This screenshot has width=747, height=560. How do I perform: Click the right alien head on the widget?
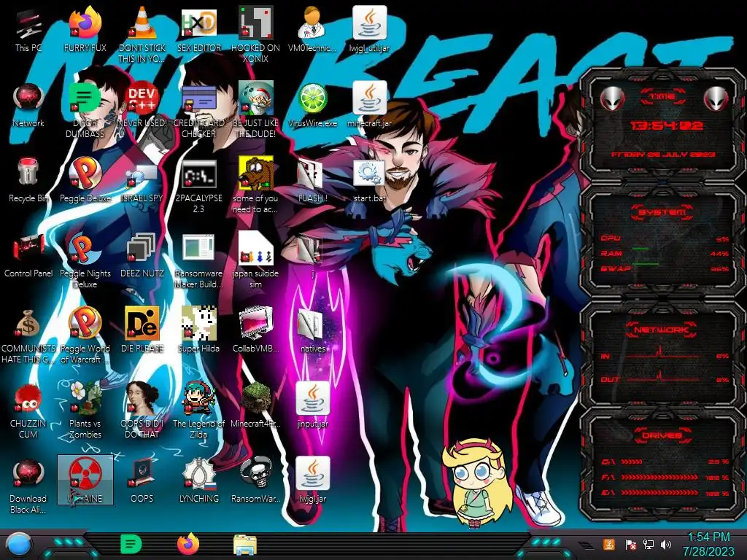click(x=716, y=99)
